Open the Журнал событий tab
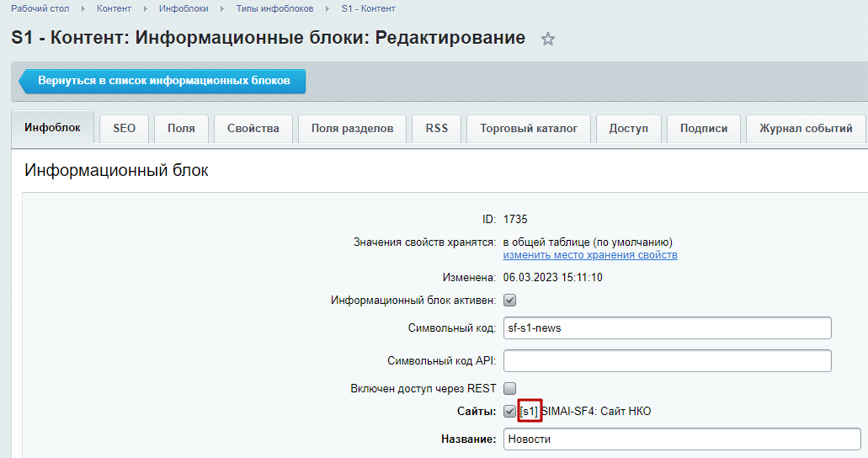Image resolution: width=868 pixels, height=458 pixels. pos(806,128)
